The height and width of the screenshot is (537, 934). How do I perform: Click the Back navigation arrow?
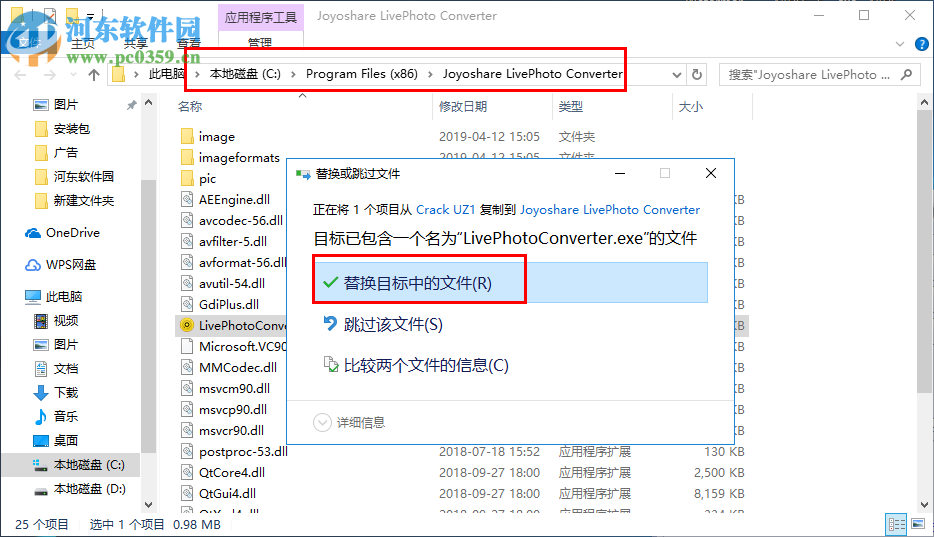(20, 74)
